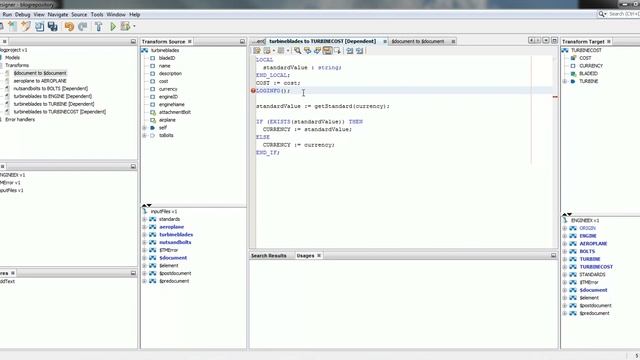Image resolution: width=640 pixels, height=360 pixels.
Task: Open the Help menu
Action: 135,15
